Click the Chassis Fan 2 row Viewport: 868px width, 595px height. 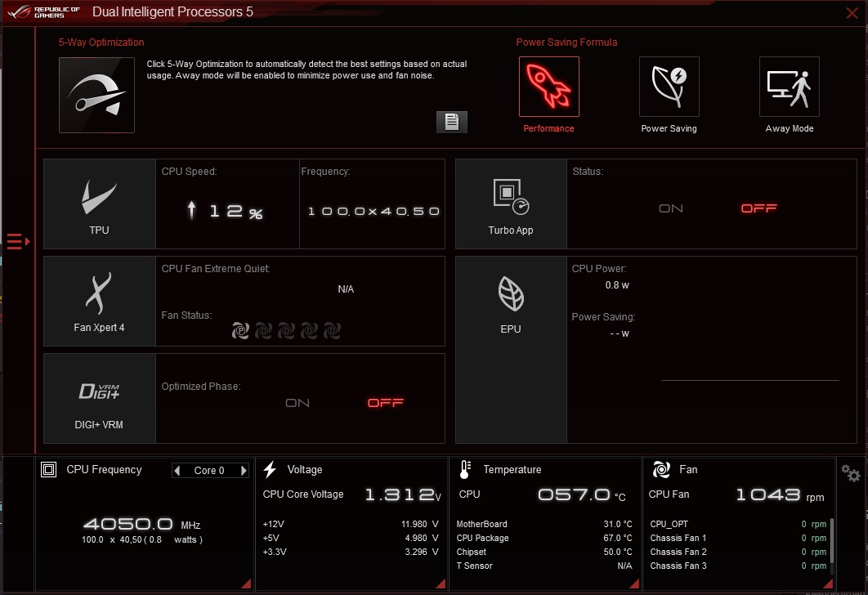[x=738, y=552]
